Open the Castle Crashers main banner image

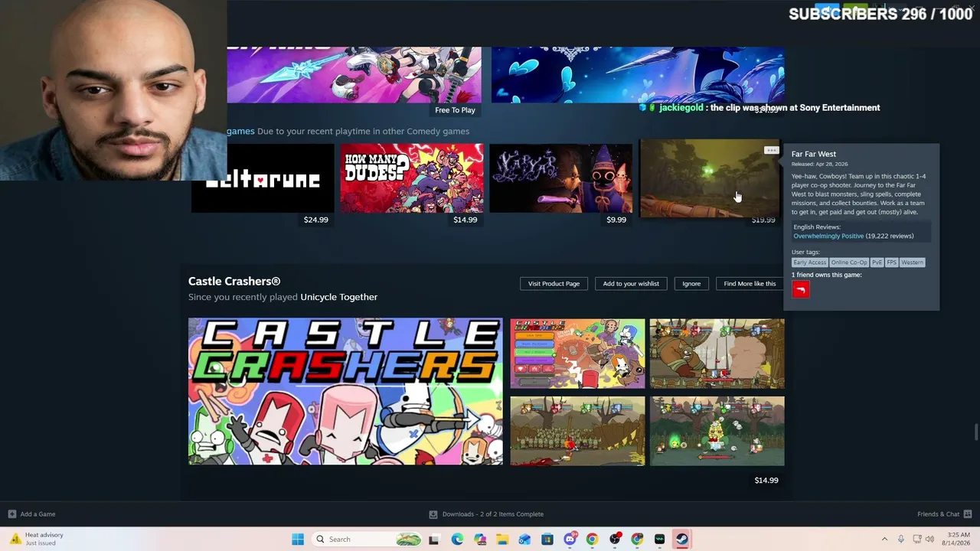(345, 391)
